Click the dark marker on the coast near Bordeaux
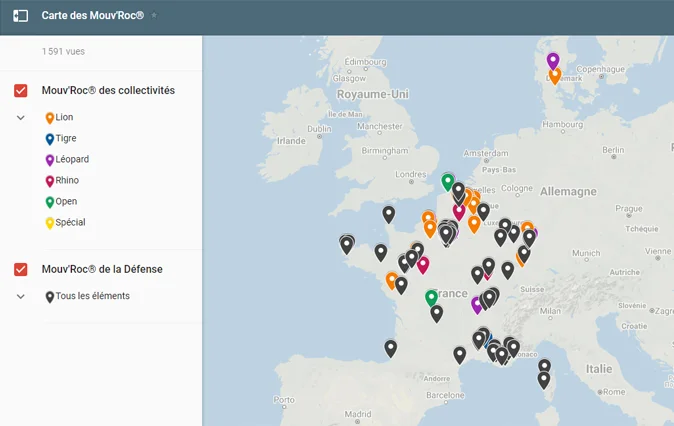The width and height of the screenshot is (674, 426). tap(390, 348)
